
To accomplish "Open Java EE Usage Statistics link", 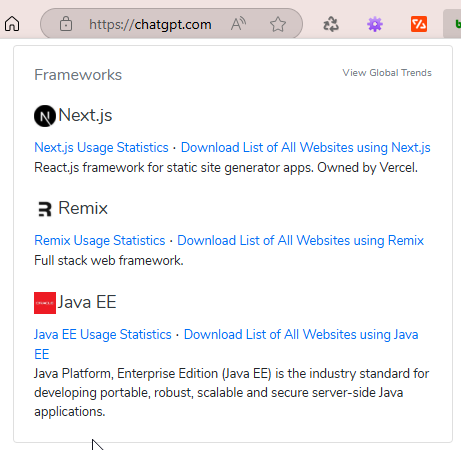I will click(103, 334).
